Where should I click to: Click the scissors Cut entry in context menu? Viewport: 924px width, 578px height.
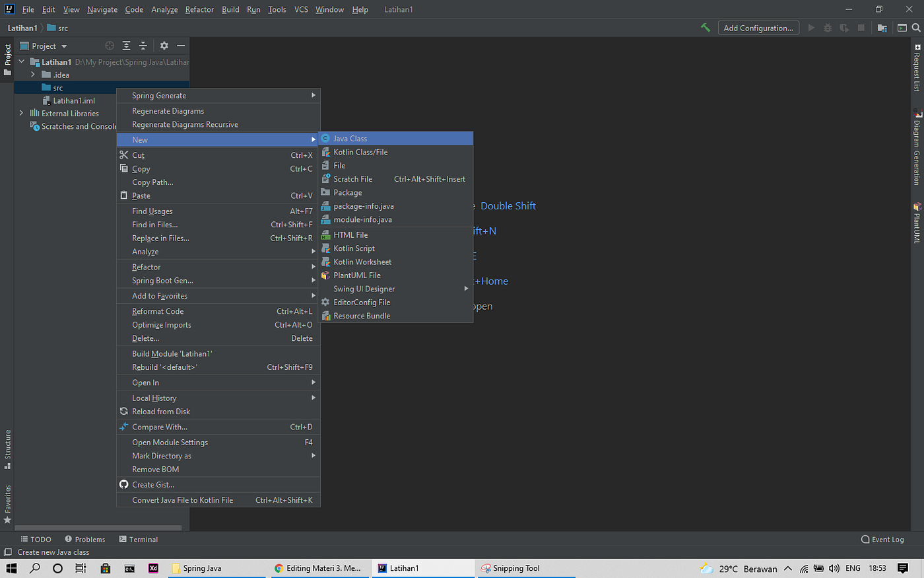click(x=218, y=155)
